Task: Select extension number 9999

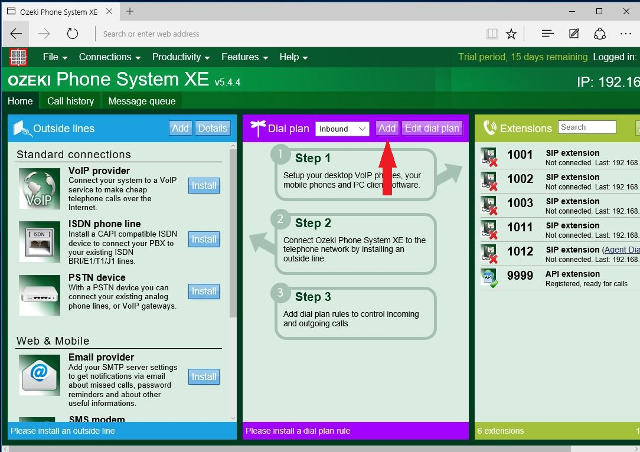Action: [520, 276]
